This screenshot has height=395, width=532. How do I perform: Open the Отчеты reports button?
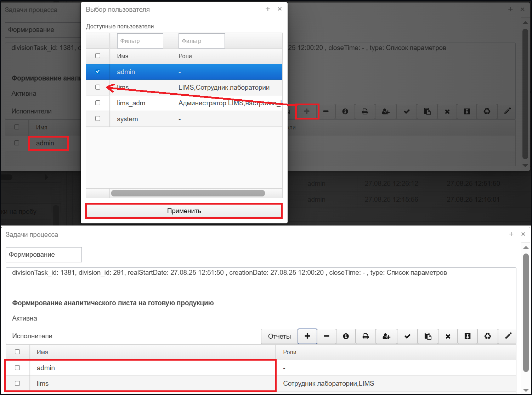pyautogui.click(x=279, y=336)
